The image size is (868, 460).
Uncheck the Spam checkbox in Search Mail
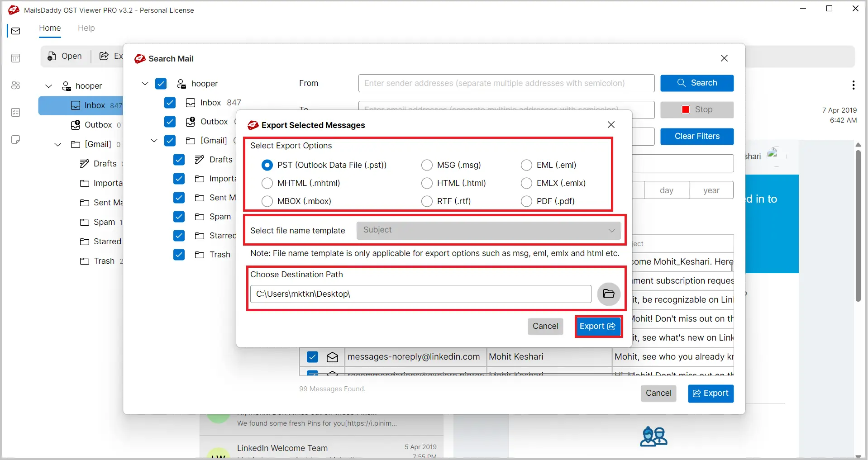point(179,217)
